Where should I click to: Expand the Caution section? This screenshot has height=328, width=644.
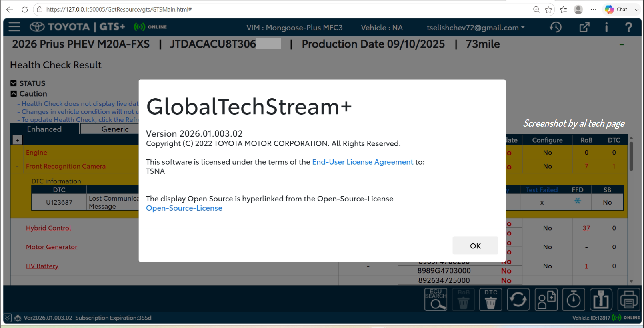pos(14,94)
